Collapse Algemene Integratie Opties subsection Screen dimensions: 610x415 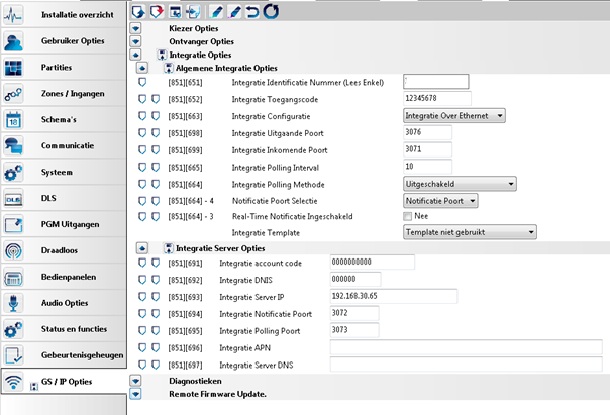click(x=142, y=68)
